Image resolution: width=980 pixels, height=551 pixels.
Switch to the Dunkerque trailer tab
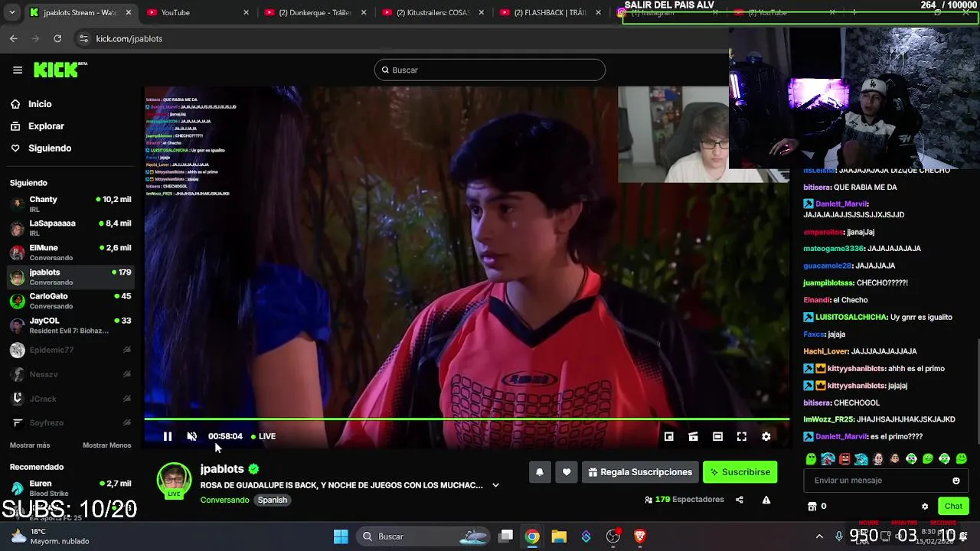click(x=314, y=12)
